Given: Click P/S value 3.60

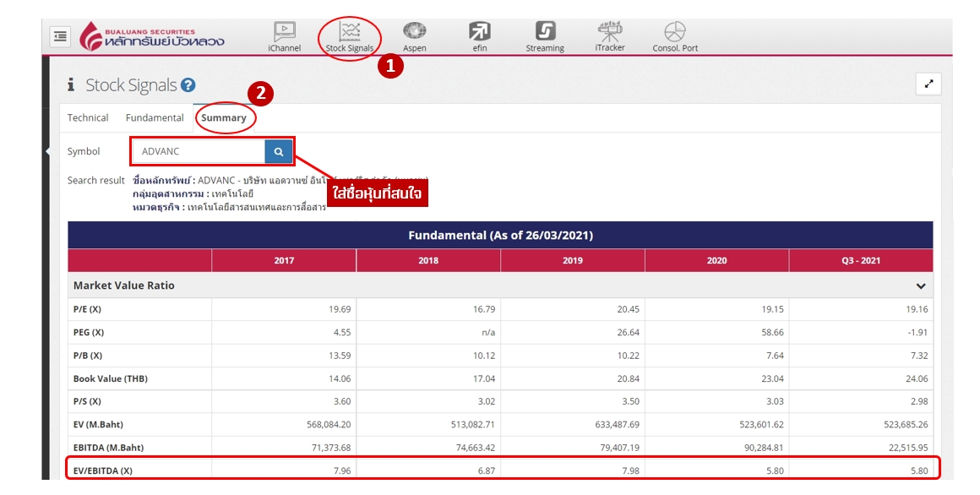Looking at the screenshot, I should tap(342, 401).
